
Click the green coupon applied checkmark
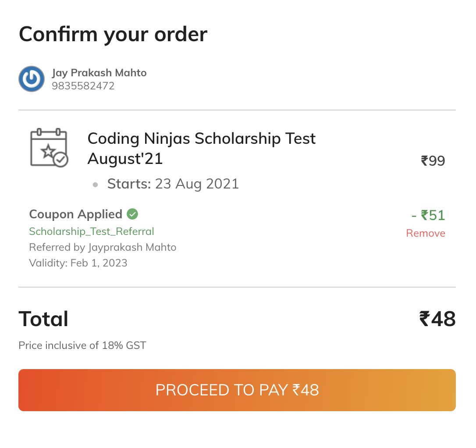click(132, 214)
